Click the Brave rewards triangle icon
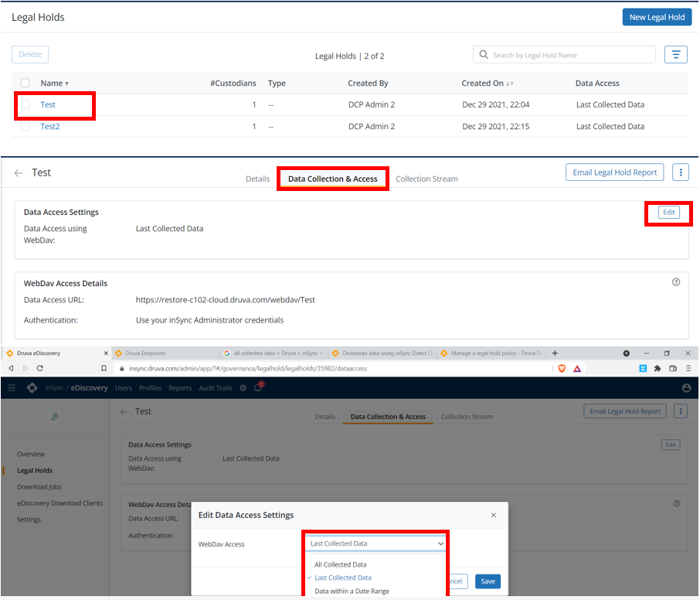Image resolution: width=700 pixels, height=600 pixels. pyautogui.click(x=577, y=369)
